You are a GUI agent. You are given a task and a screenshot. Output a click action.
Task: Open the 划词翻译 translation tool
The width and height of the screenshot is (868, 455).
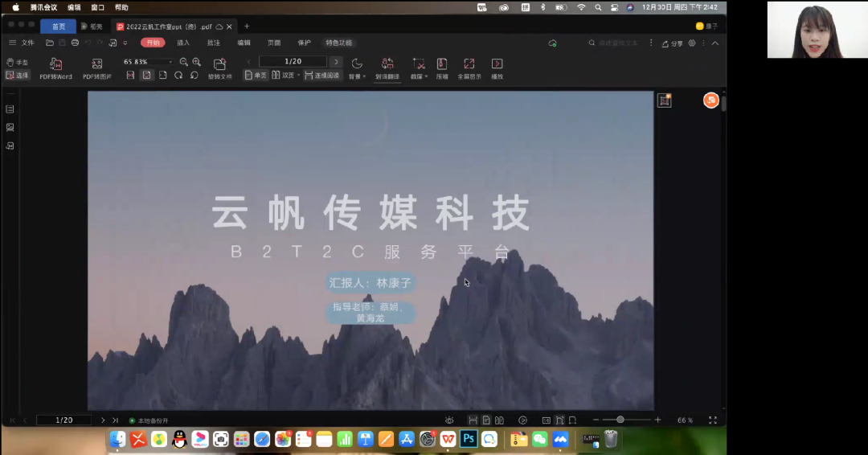(x=387, y=68)
